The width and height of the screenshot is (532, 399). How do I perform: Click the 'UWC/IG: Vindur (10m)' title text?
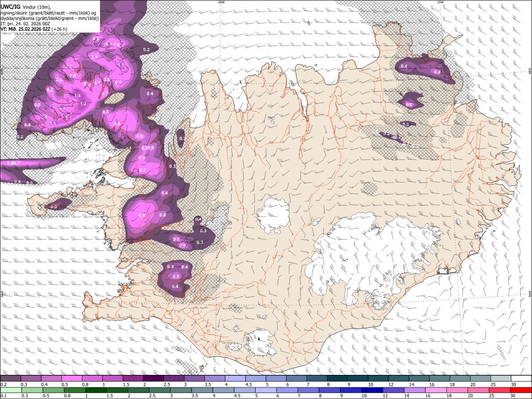[x=25, y=7]
